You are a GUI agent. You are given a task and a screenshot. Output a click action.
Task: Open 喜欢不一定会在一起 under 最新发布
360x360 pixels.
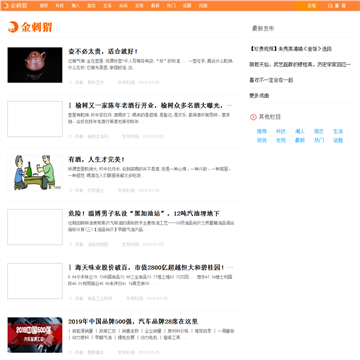pos(271,80)
